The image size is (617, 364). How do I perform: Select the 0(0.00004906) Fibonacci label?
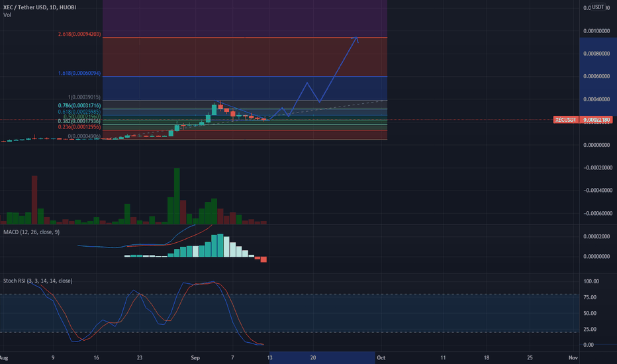84,136
